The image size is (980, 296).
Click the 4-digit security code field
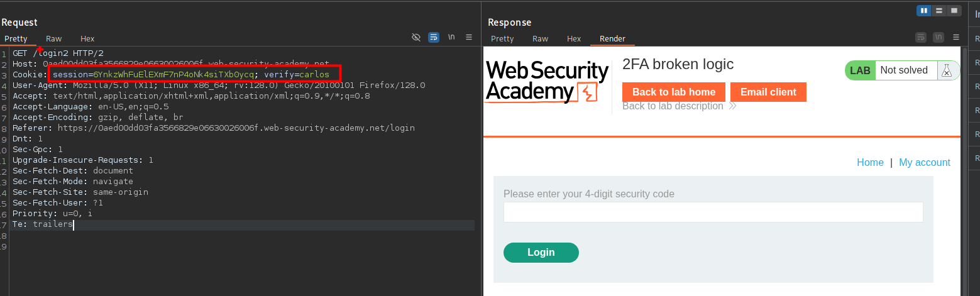[713, 212]
